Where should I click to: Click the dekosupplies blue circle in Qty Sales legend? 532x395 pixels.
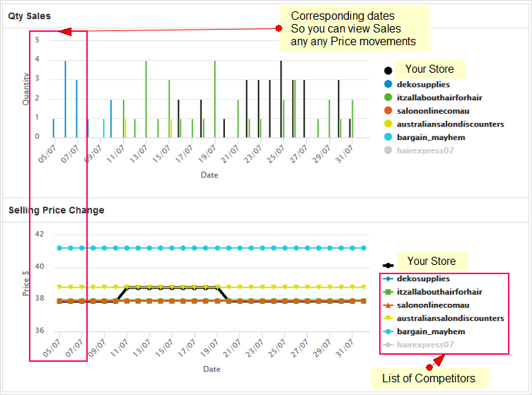tap(388, 84)
